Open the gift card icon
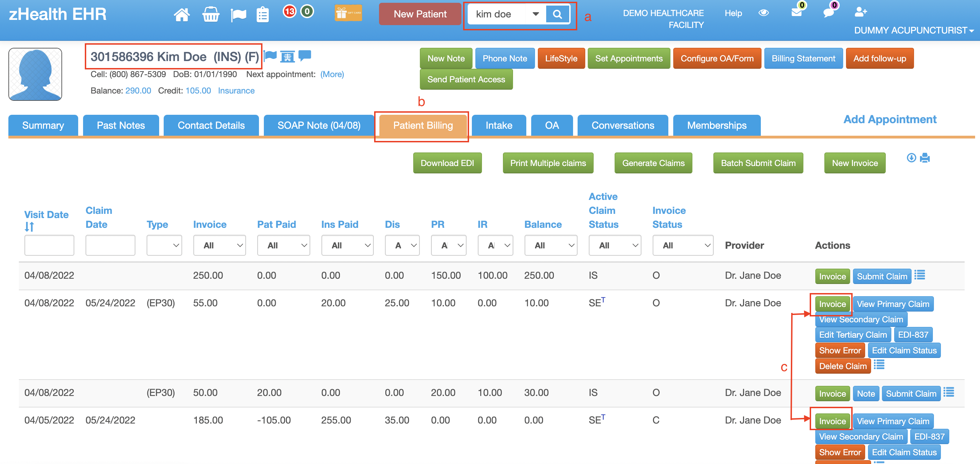This screenshot has width=980, height=464. 348,13
